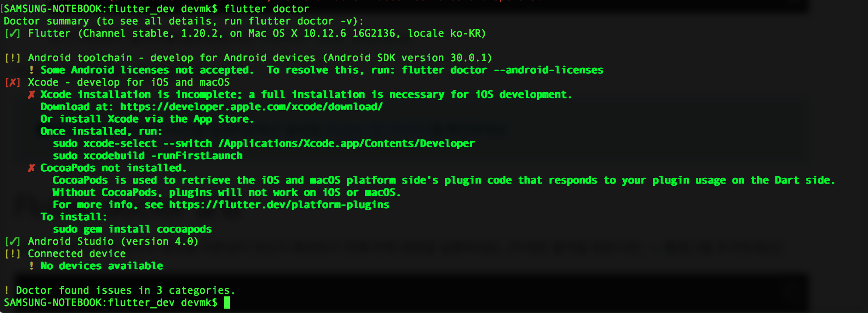The height and width of the screenshot is (313, 868).
Task: Open the developer.apple.com/xcode/download link
Action: [251, 107]
